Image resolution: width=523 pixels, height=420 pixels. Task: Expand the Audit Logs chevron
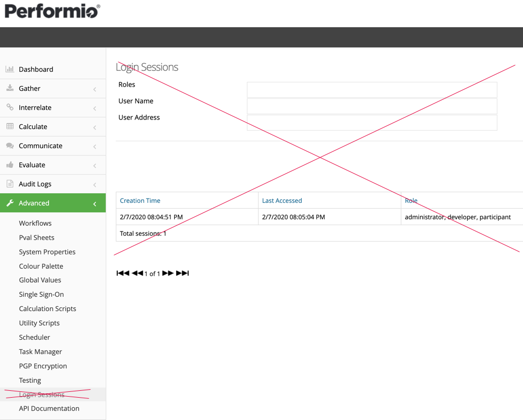click(x=95, y=185)
